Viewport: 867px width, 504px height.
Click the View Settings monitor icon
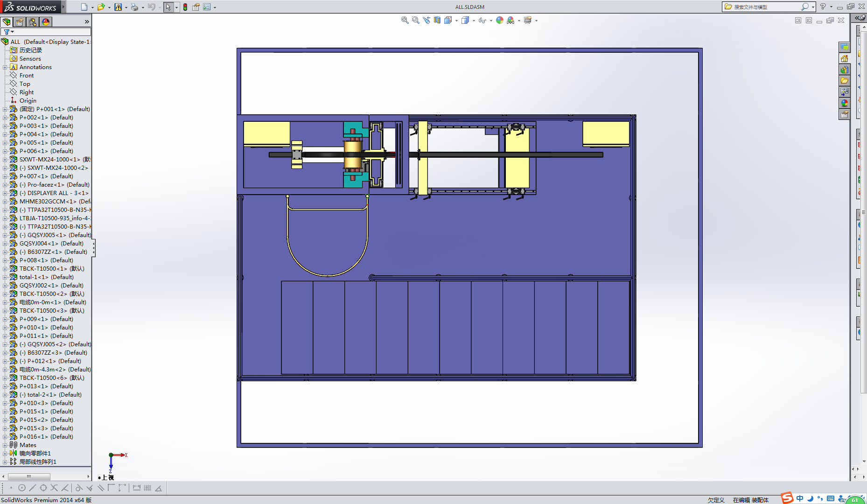click(x=528, y=20)
